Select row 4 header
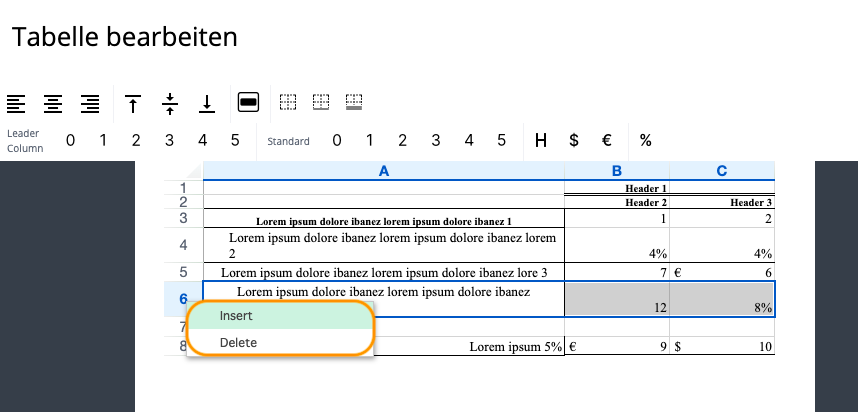The width and height of the screenshot is (858, 412). point(183,245)
